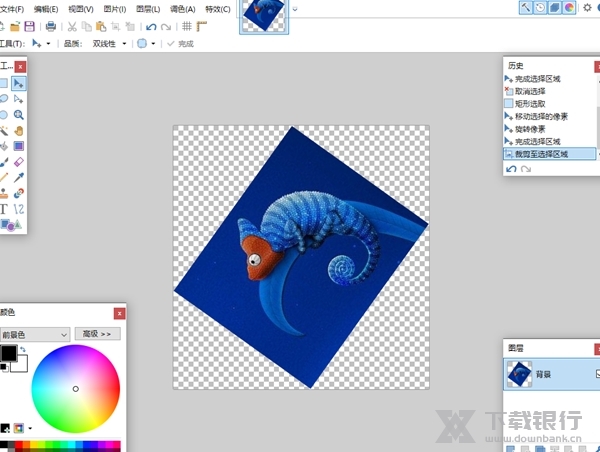The height and width of the screenshot is (452, 600).
Task: Select the Recolor tool
Action: 18,193
